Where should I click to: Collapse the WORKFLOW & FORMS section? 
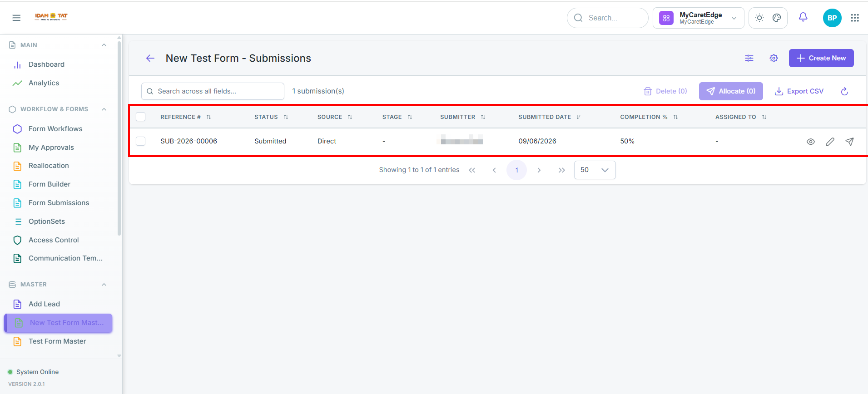104,109
